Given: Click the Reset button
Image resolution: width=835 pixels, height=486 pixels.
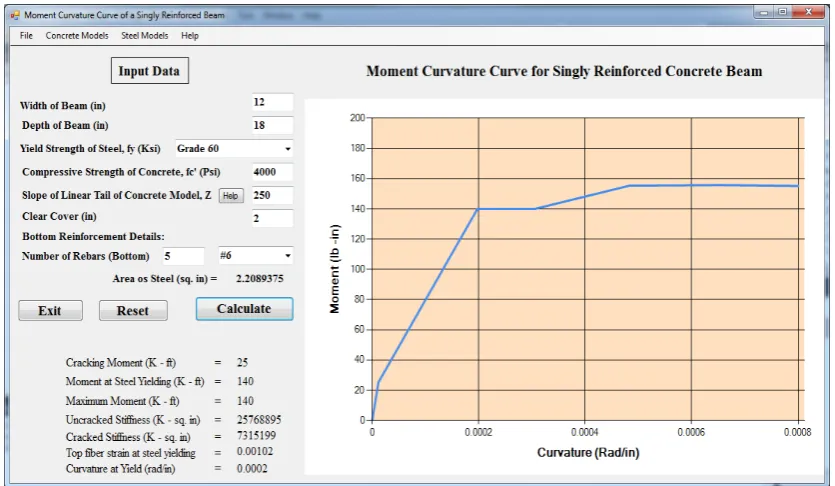Looking at the screenshot, I should (133, 310).
